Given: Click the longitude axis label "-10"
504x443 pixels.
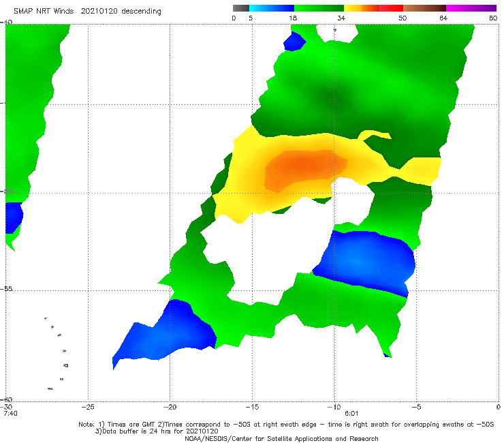Looking at the screenshot, I should pos(334,407).
